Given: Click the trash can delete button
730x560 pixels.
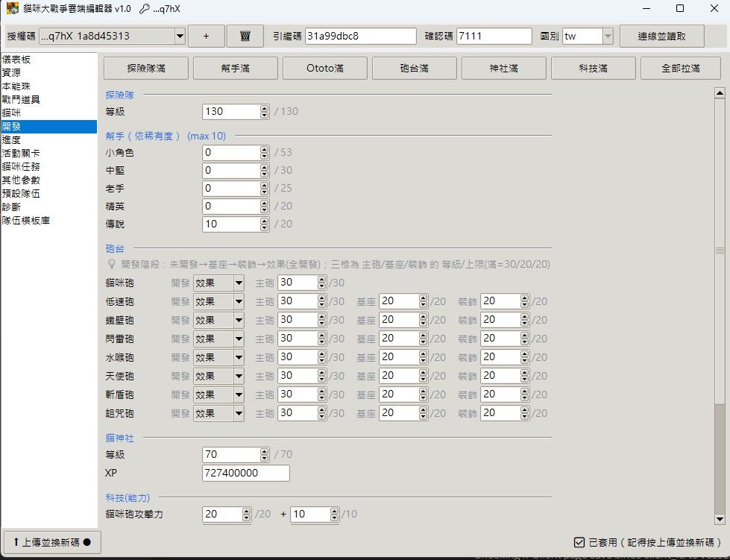Looking at the screenshot, I should point(245,37).
